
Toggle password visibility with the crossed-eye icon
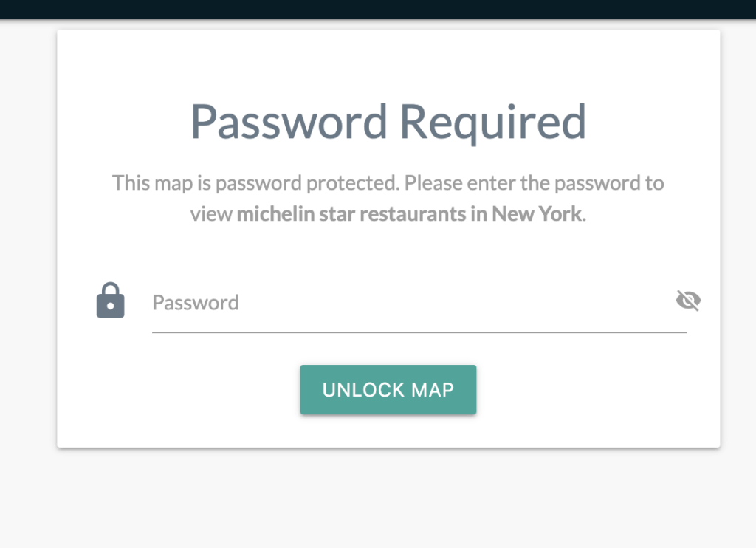click(x=688, y=301)
